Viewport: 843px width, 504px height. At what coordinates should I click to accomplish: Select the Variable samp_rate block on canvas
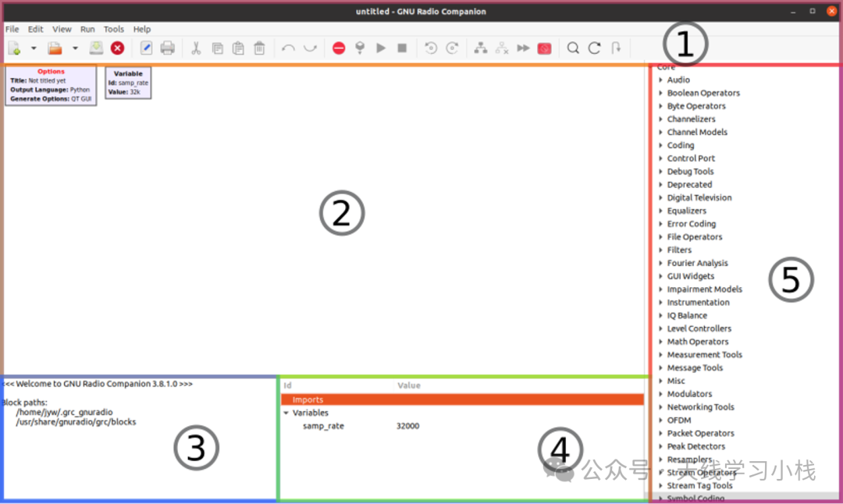point(128,83)
